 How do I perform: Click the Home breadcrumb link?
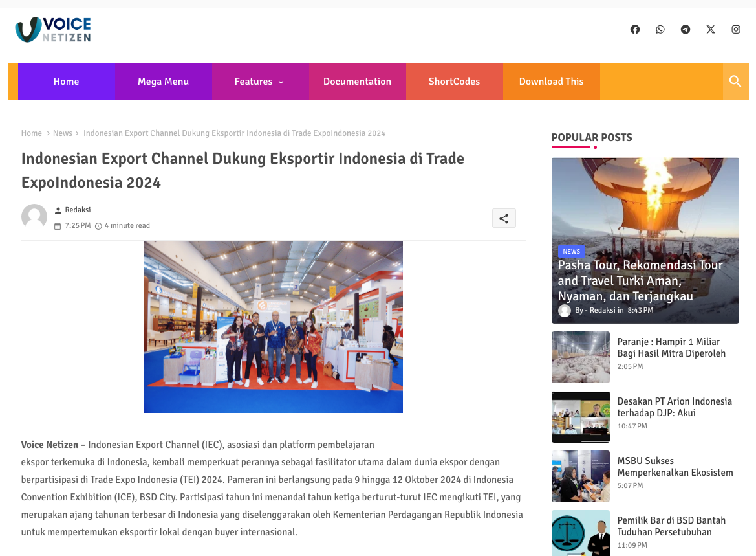31,133
